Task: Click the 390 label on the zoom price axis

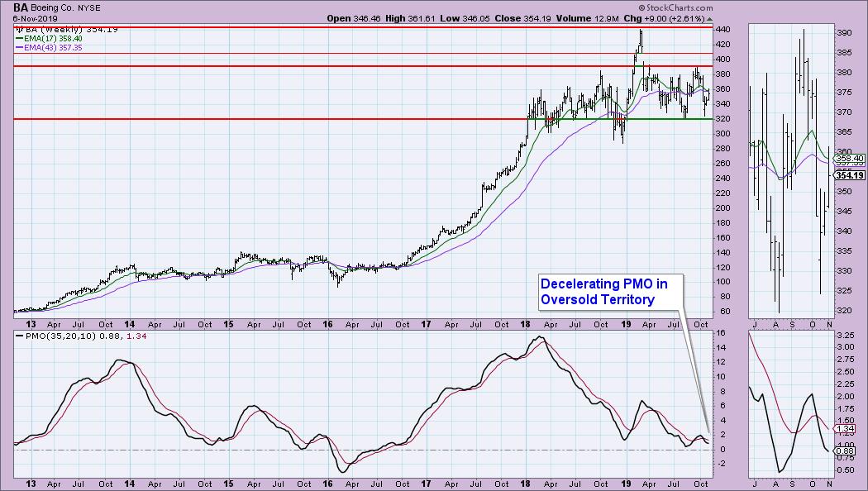Action: coord(844,33)
